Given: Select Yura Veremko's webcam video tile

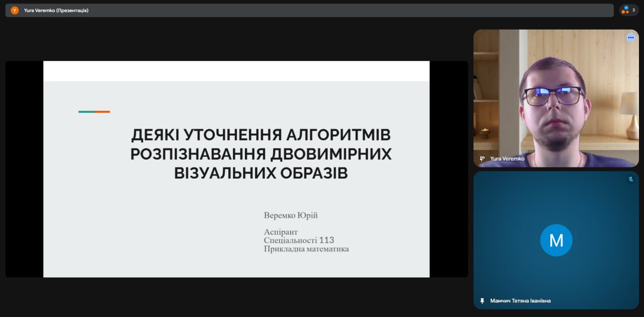Looking at the screenshot, I should tap(556, 98).
